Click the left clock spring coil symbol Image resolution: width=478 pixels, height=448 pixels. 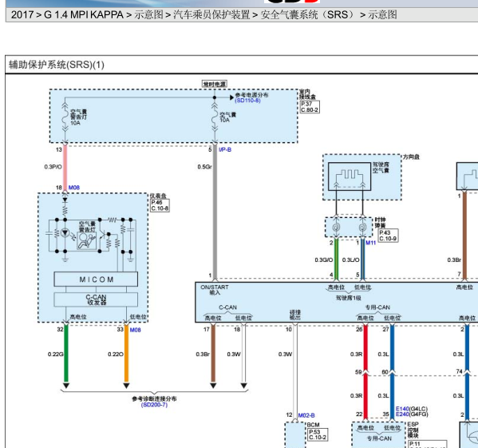pyautogui.click(x=336, y=228)
